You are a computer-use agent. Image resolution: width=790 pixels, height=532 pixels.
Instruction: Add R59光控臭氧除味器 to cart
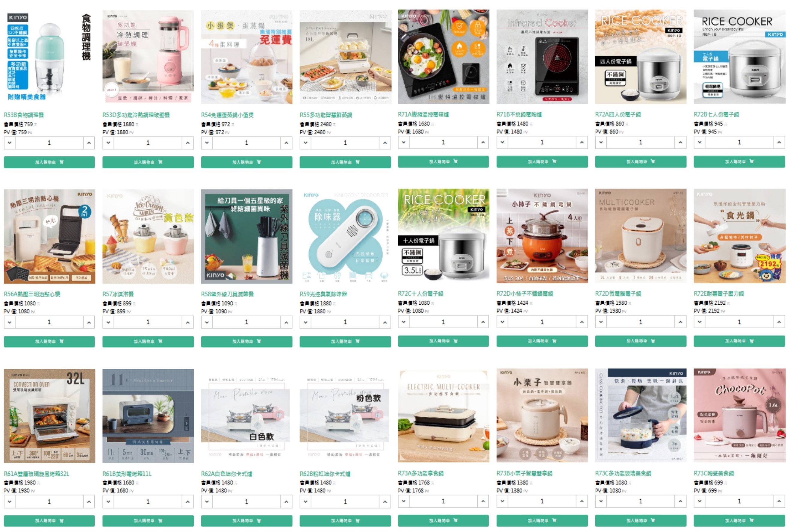[345, 341]
